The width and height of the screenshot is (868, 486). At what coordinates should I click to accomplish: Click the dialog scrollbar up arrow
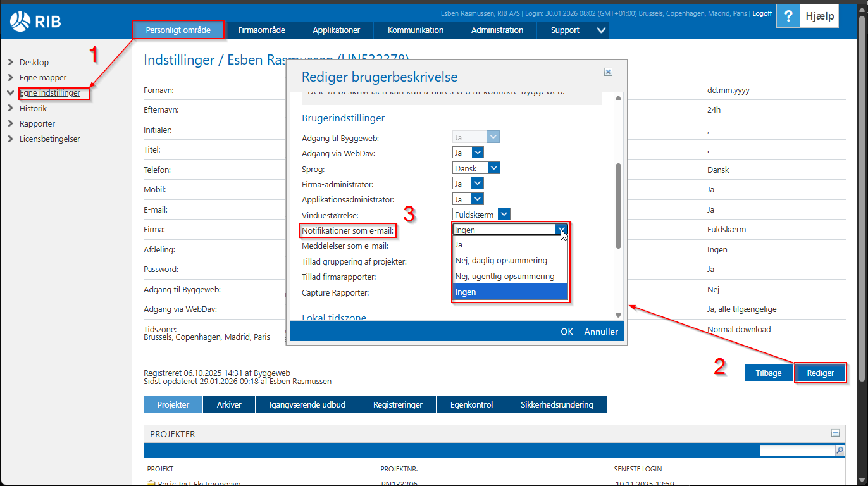coord(618,98)
